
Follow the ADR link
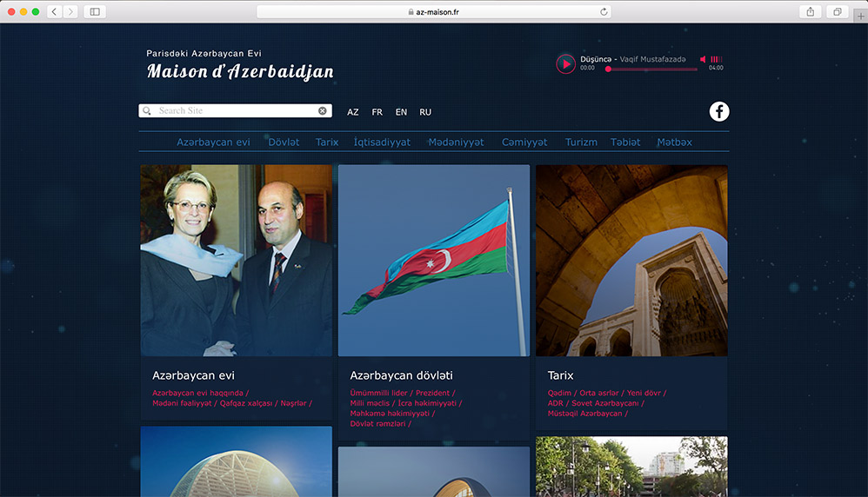coord(555,403)
